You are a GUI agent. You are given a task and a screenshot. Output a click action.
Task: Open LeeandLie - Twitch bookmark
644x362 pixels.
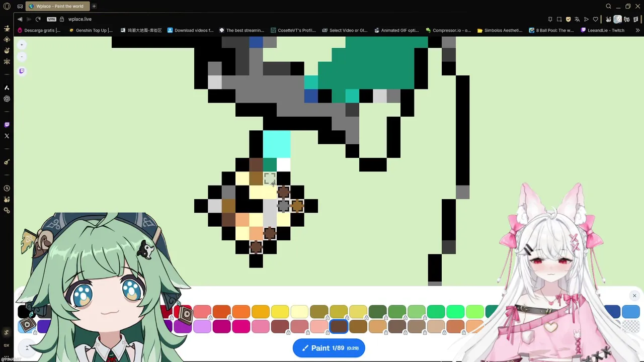click(602, 30)
